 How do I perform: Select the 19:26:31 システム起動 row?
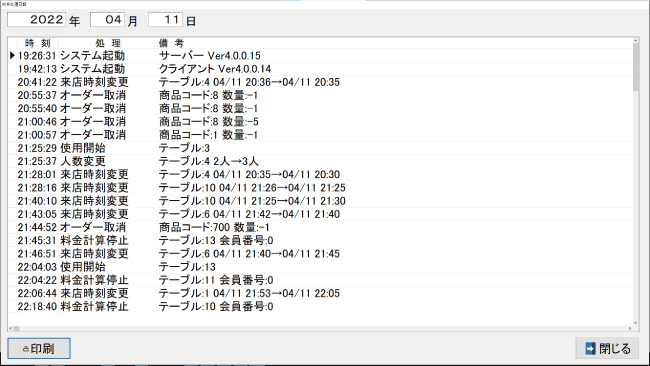(x=320, y=56)
